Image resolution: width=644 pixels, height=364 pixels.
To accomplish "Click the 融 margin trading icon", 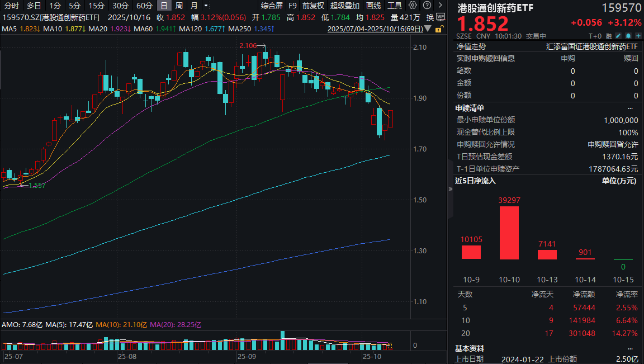I will tap(609, 36).
